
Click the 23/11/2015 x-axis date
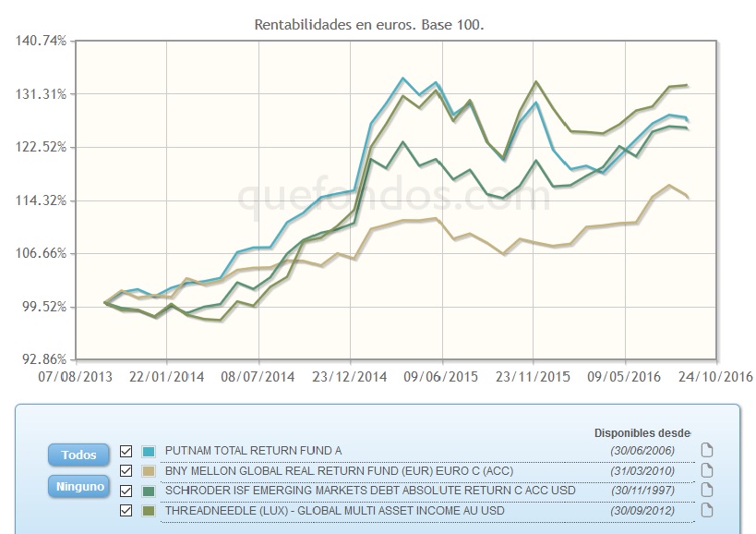pyautogui.click(x=533, y=376)
